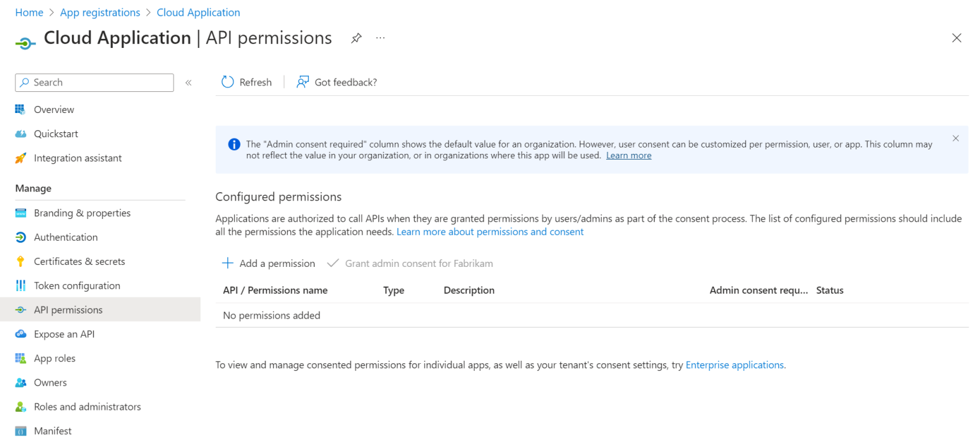Screen dimensions: 980x445
Task: Navigate to App registrations breadcrumb
Action: click(x=100, y=13)
